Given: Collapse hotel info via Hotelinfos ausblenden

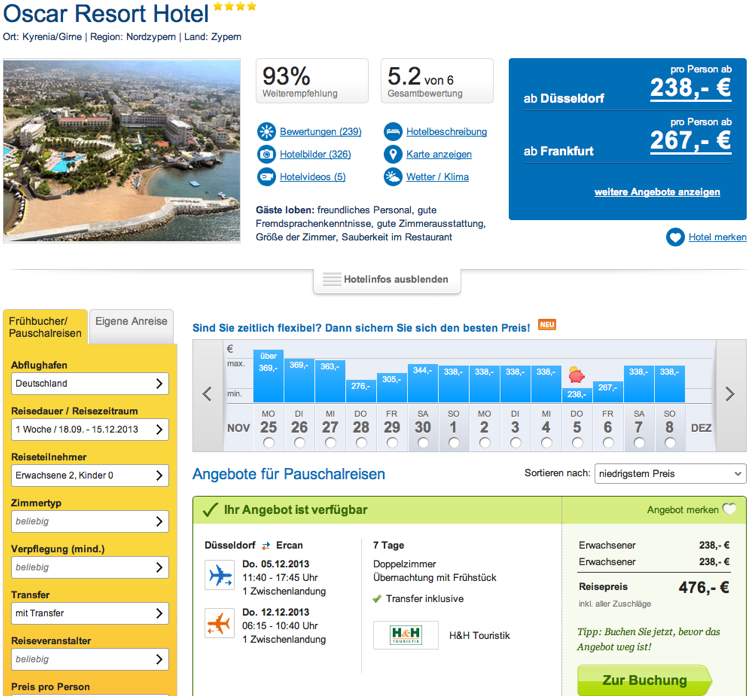Looking at the screenshot, I should [x=387, y=279].
